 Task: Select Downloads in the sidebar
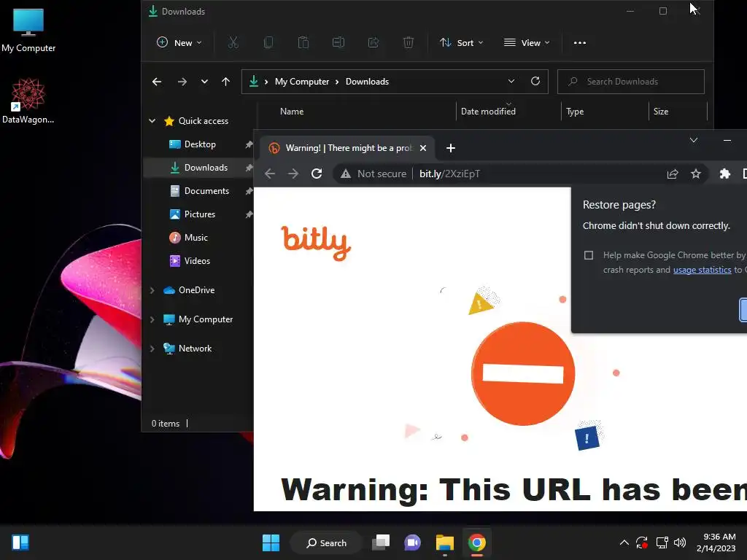point(198,168)
